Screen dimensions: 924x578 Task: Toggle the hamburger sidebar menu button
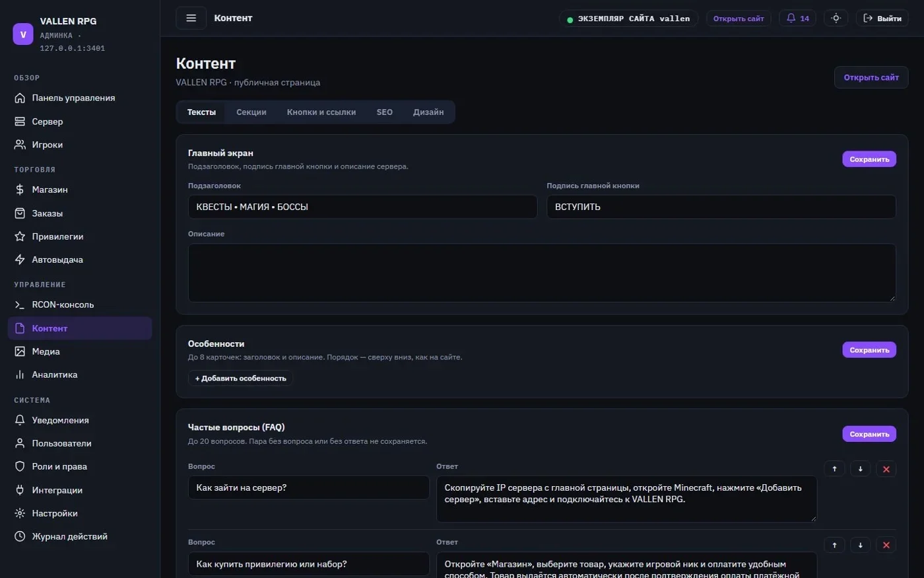pyautogui.click(x=191, y=18)
